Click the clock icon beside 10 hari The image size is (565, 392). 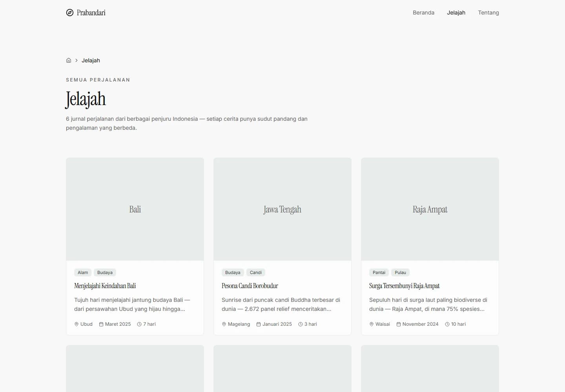[447, 324]
